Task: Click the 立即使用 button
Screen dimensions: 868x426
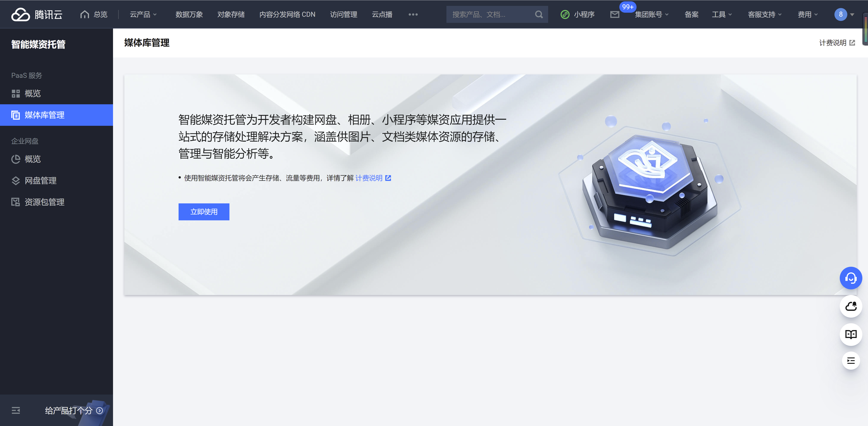Action: click(204, 212)
